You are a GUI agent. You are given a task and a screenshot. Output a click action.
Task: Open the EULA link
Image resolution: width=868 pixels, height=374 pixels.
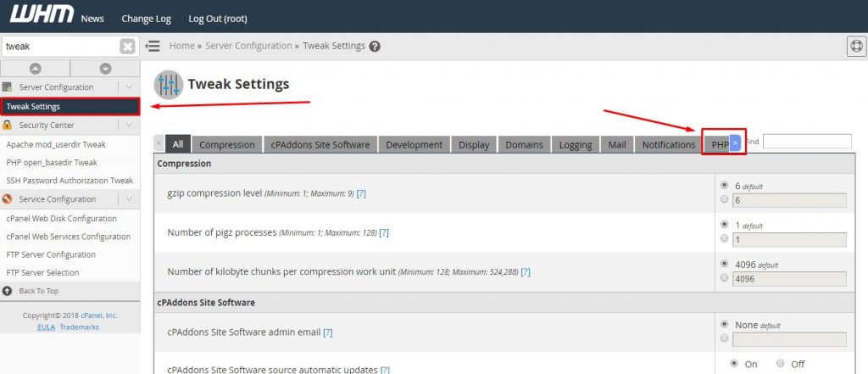pyautogui.click(x=46, y=327)
